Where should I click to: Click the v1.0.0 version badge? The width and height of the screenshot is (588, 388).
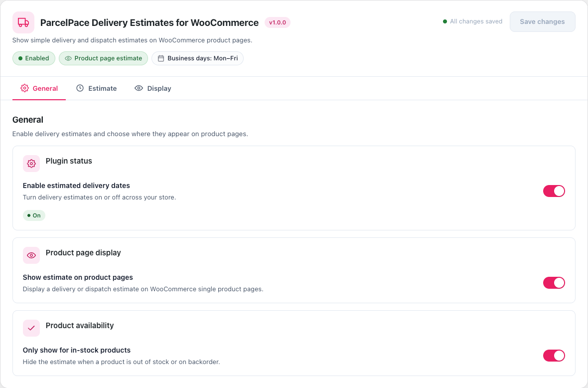(278, 22)
